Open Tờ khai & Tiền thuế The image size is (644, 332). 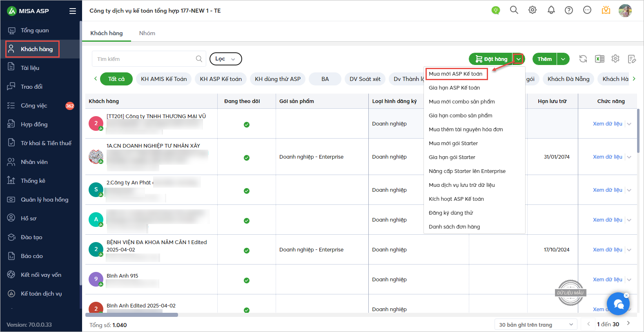click(46, 143)
